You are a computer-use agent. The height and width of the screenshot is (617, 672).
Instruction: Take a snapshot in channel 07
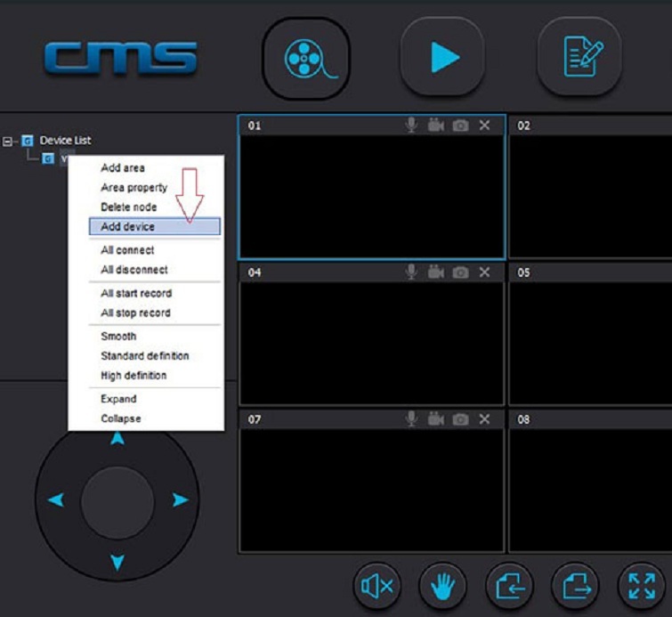coord(460,418)
